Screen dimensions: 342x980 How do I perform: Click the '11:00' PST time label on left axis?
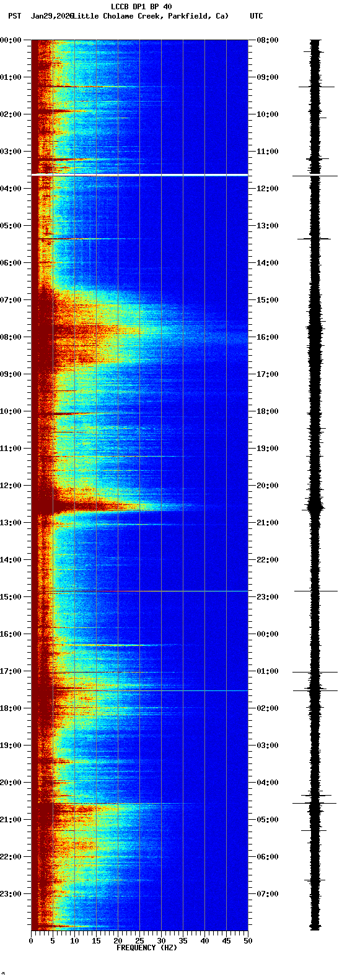point(11,449)
